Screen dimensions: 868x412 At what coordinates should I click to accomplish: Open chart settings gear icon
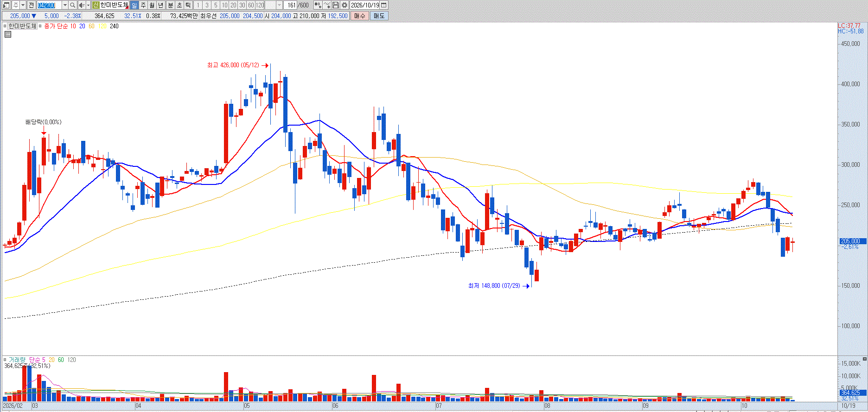[345, 5]
